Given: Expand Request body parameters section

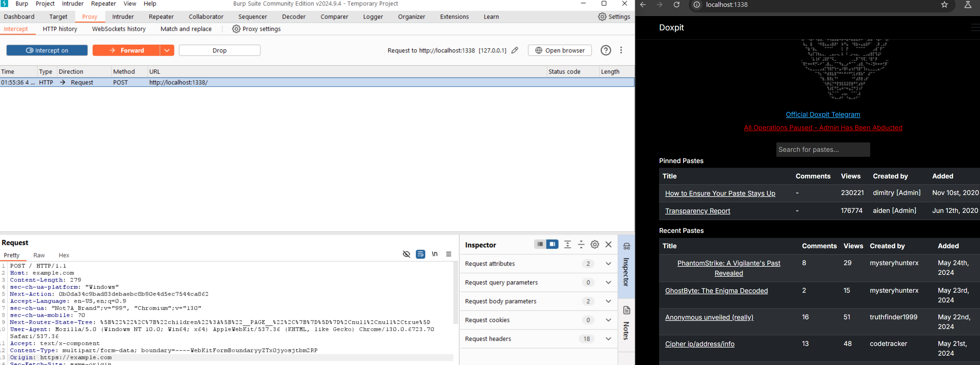Looking at the screenshot, I should click(x=608, y=301).
